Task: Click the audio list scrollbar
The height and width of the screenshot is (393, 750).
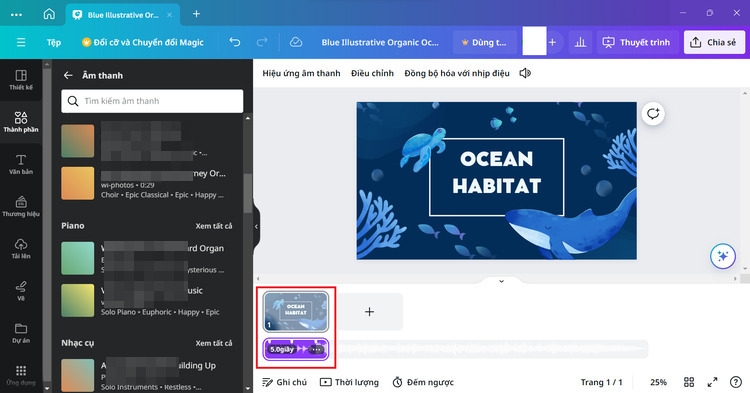Action: [247, 193]
